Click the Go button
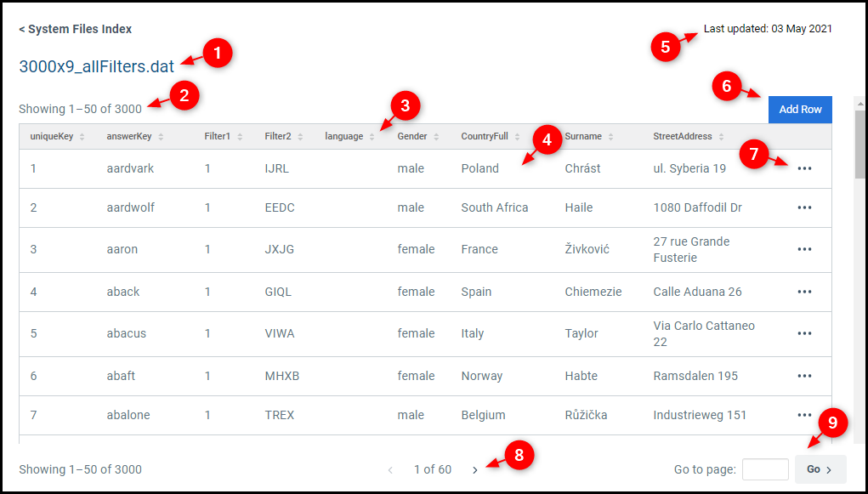This screenshot has width=868, height=494. click(x=820, y=469)
